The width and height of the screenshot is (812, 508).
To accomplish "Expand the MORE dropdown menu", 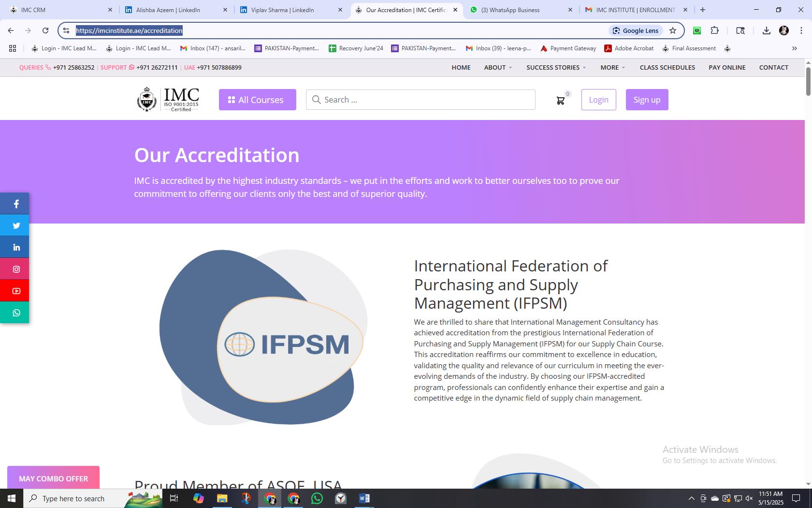I will (x=612, y=67).
